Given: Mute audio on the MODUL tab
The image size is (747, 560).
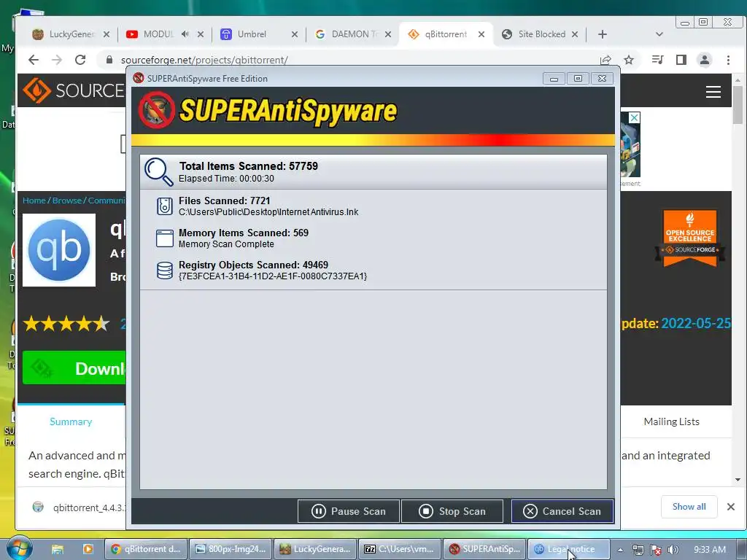Looking at the screenshot, I should point(185,34).
